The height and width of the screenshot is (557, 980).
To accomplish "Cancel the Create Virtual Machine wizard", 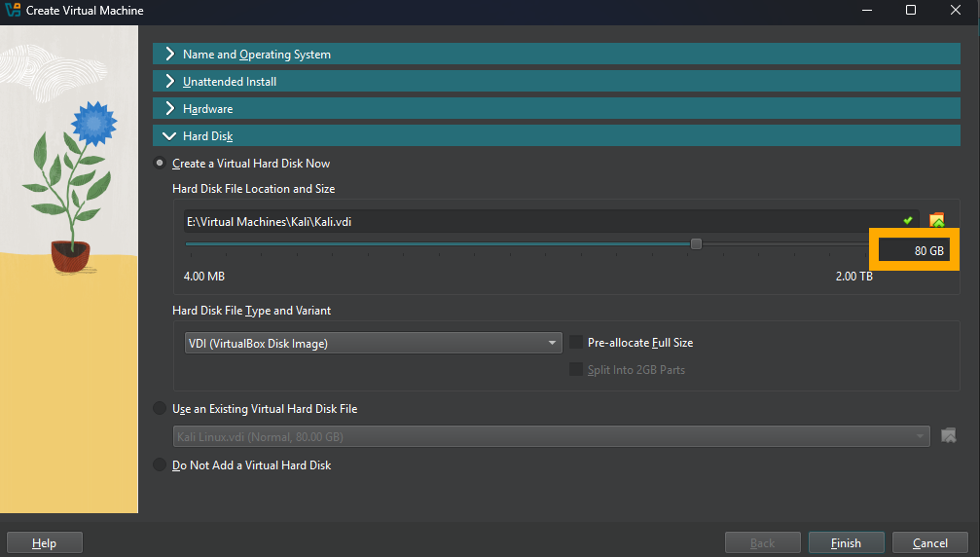I will [930, 542].
